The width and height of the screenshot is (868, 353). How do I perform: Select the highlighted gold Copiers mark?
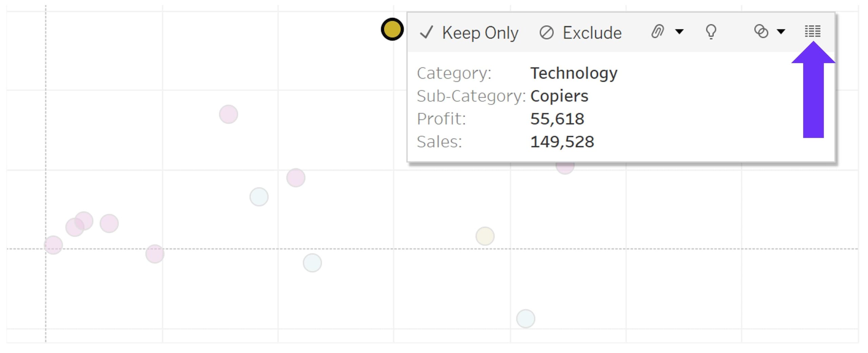[x=392, y=29]
